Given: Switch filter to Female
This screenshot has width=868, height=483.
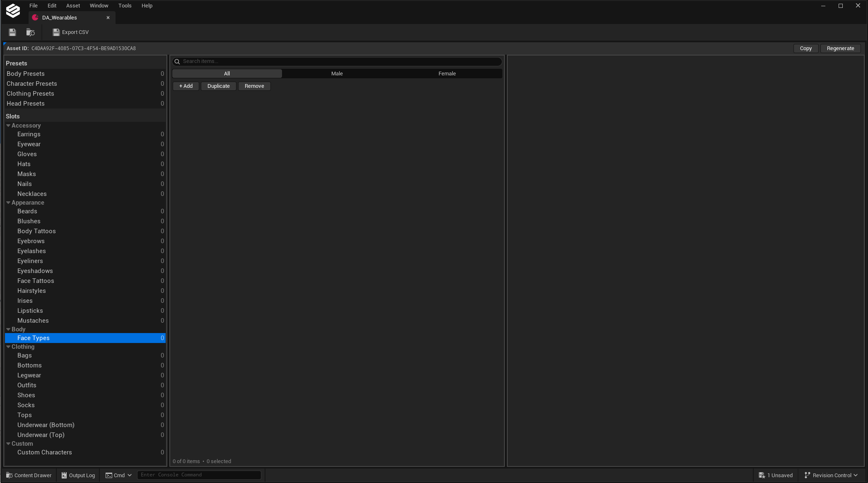Looking at the screenshot, I should pyautogui.click(x=447, y=74).
